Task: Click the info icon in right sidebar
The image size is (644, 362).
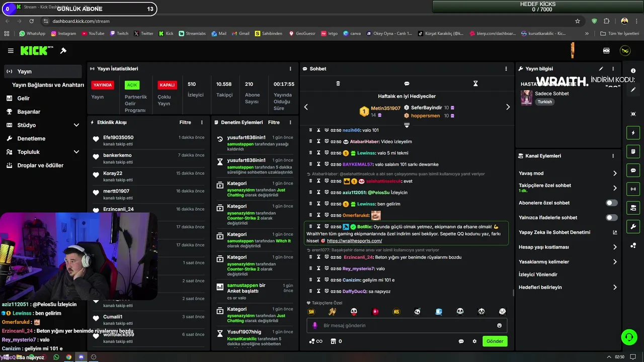Action: [633, 71]
